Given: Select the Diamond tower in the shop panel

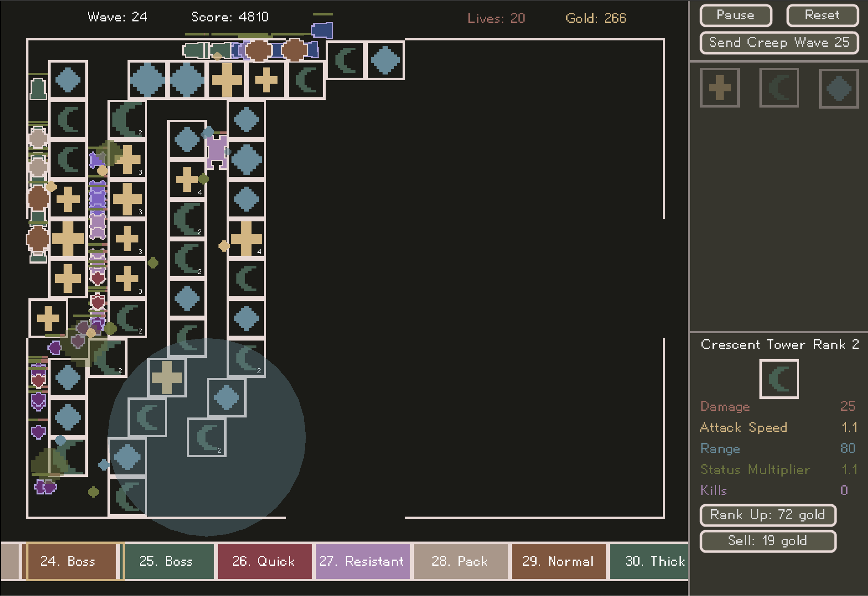Looking at the screenshot, I should click(839, 89).
